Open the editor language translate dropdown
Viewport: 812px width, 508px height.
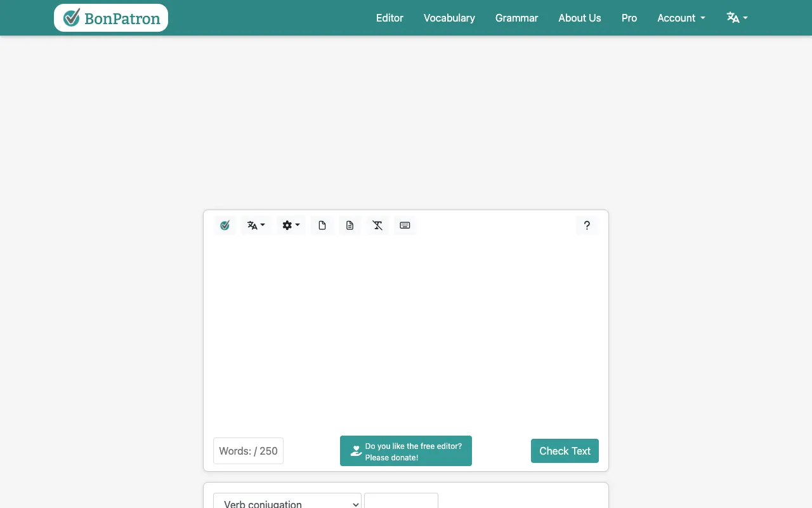(256, 225)
